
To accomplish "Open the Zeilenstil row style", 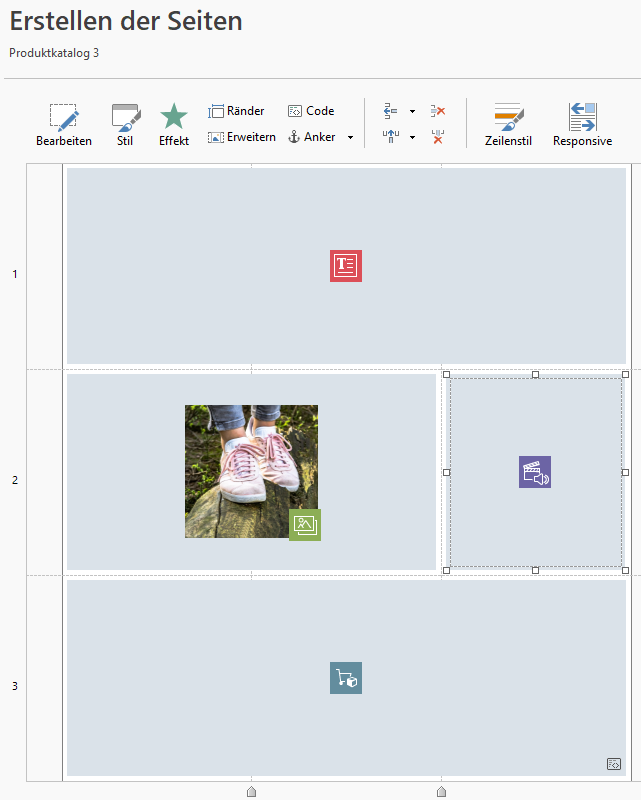I will click(508, 125).
